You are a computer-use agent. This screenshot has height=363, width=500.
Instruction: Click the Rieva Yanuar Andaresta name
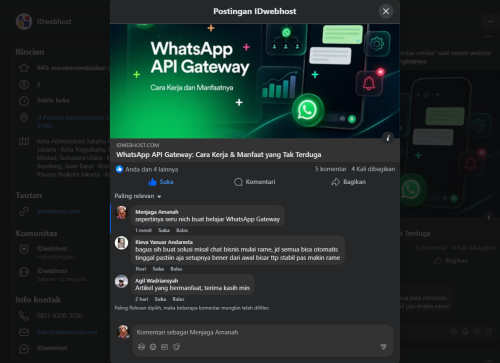pyautogui.click(x=164, y=242)
